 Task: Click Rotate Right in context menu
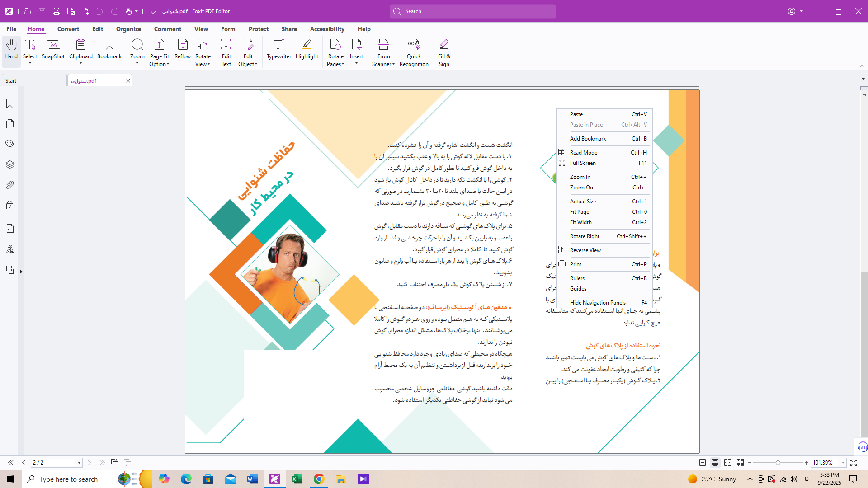pyautogui.click(x=584, y=236)
